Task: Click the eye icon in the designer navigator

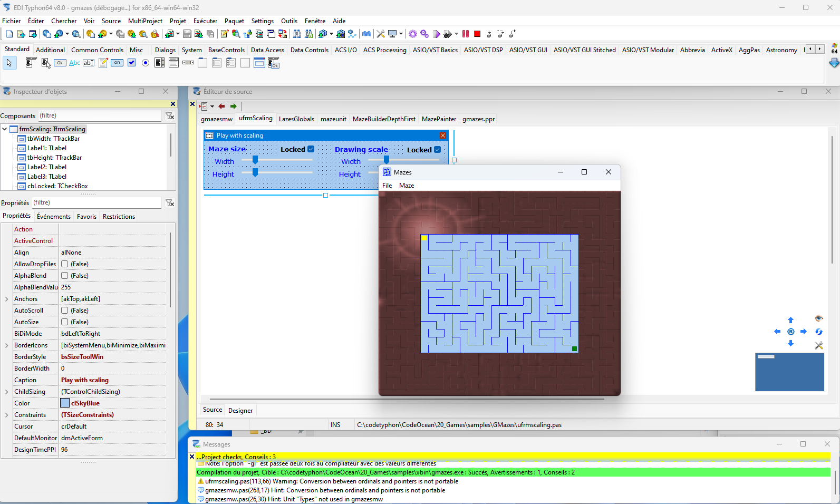Action: pyautogui.click(x=818, y=318)
